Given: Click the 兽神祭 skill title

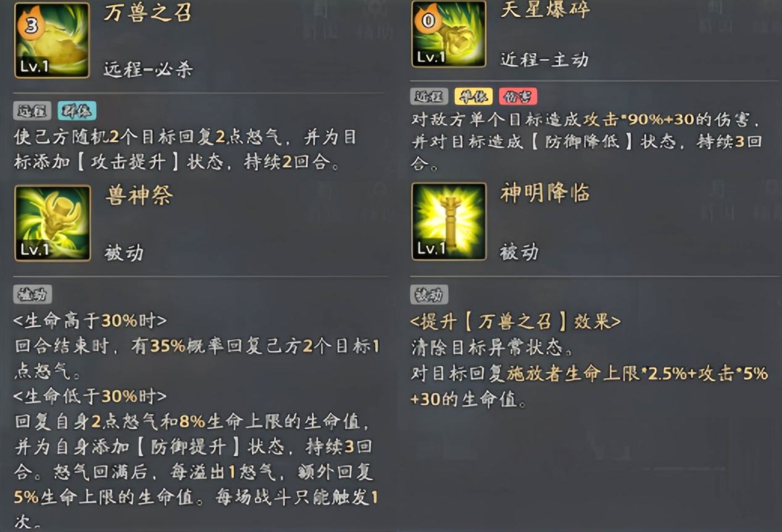Looking at the screenshot, I should [x=139, y=196].
